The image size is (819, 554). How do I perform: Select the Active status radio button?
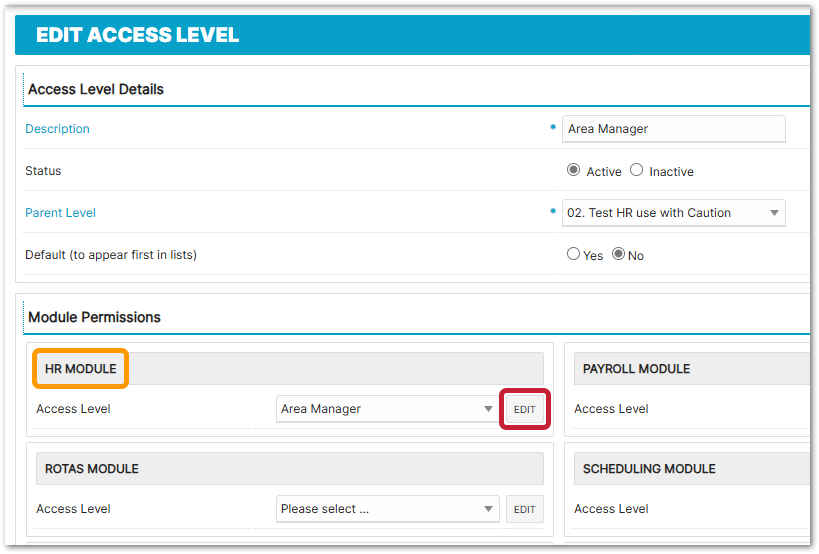click(x=573, y=171)
